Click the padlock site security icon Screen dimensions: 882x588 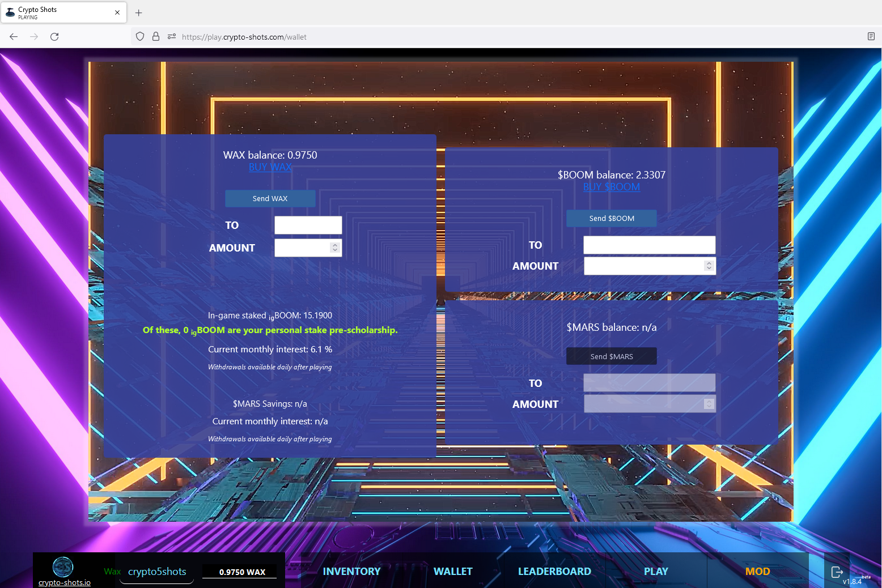(x=156, y=37)
